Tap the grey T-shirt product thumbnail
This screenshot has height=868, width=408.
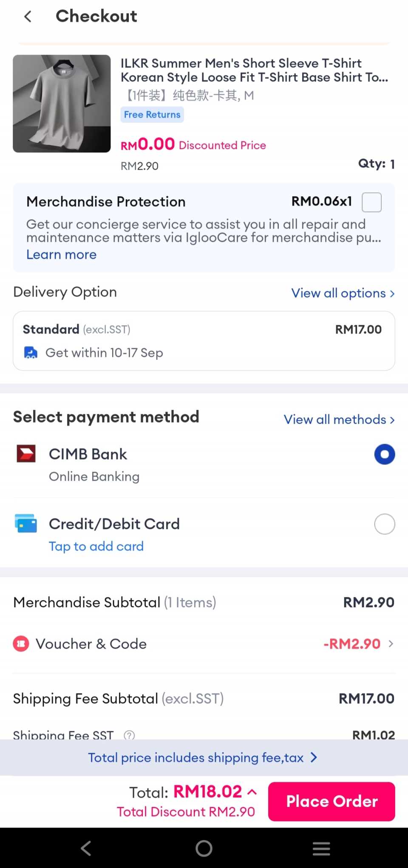pyautogui.click(x=62, y=104)
